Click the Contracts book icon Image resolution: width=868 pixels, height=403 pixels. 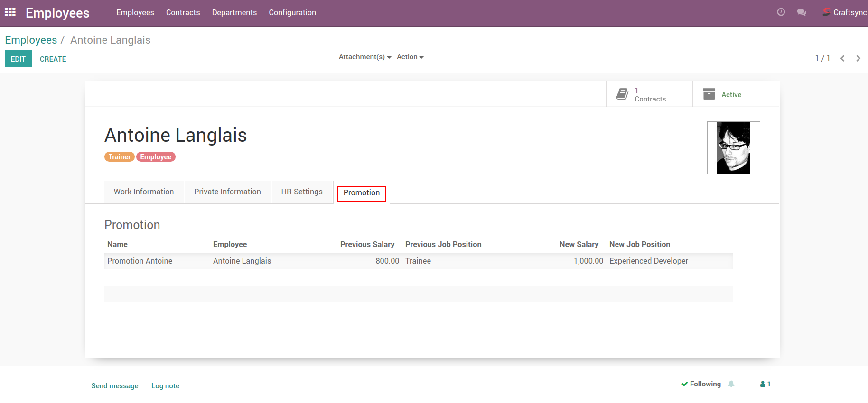[x=622, y=94]
